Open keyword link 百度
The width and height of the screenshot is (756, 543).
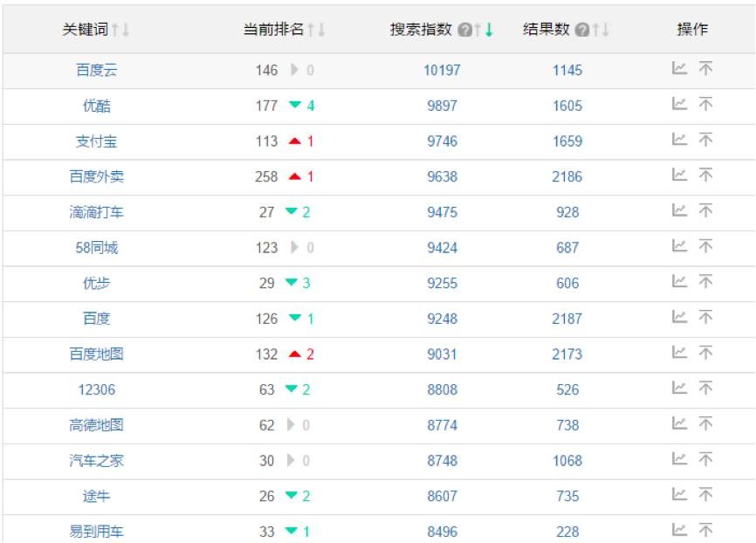[96, 319]
